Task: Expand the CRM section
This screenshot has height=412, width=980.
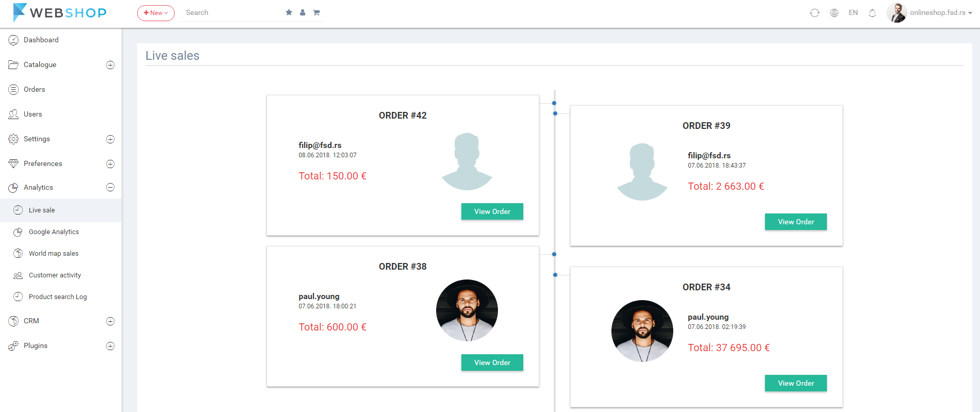Action: pyautogui.click(x=110, y=321)
